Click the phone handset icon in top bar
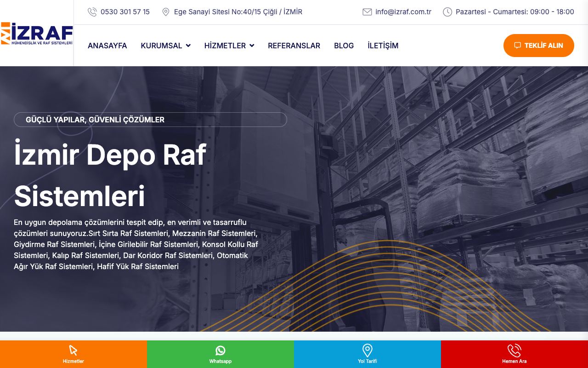Screen dimensions: 588x368 pyautogui.click(x=92, y=12)
